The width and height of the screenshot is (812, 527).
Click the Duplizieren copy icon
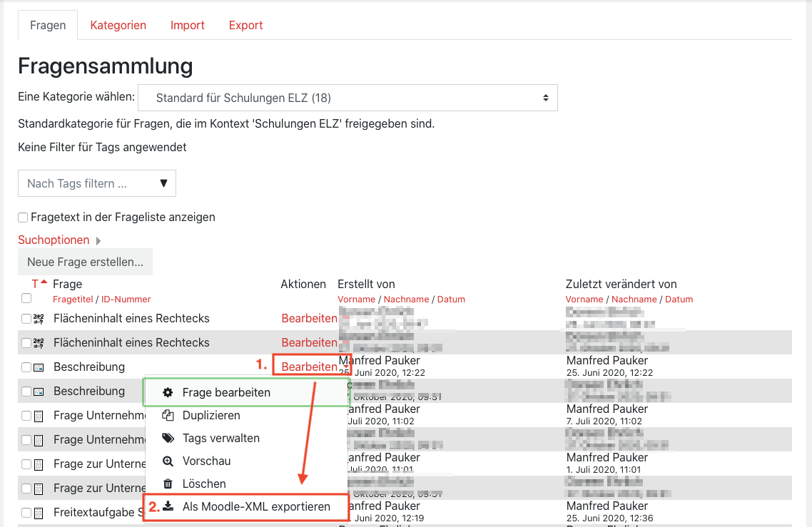[168, 416]
